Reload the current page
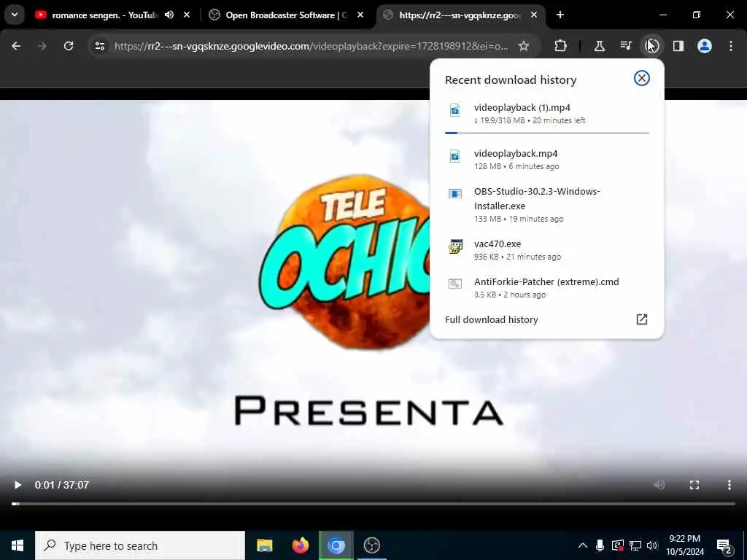The height and width of the screenshot is (560, 747). (69, 46)
